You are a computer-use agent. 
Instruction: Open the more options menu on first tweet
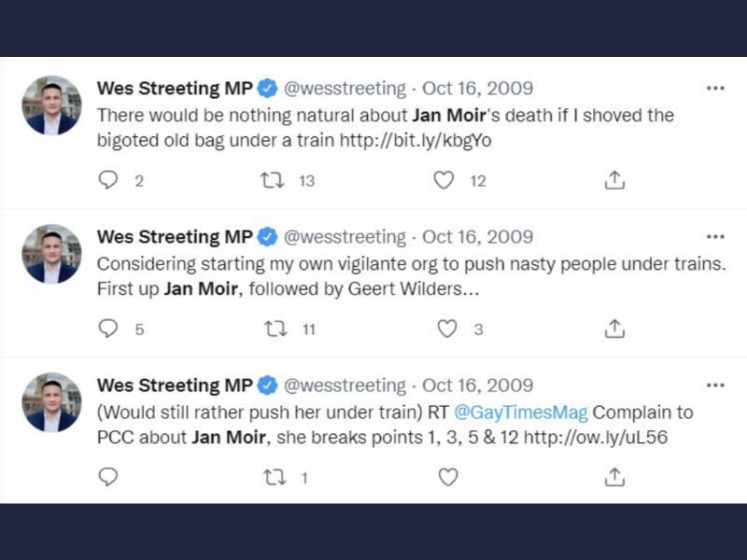(x=715, y=88)
